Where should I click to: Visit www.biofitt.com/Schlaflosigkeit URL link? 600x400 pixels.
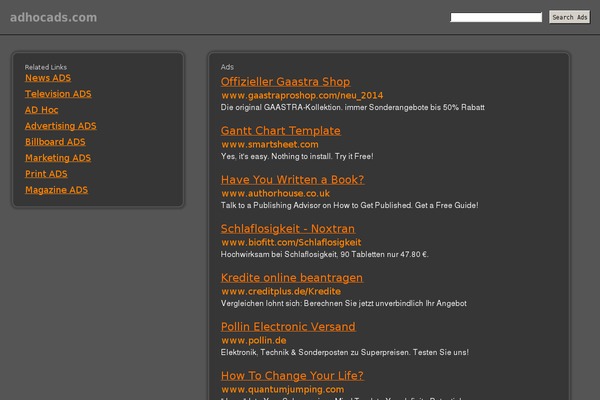coord(291,242)
